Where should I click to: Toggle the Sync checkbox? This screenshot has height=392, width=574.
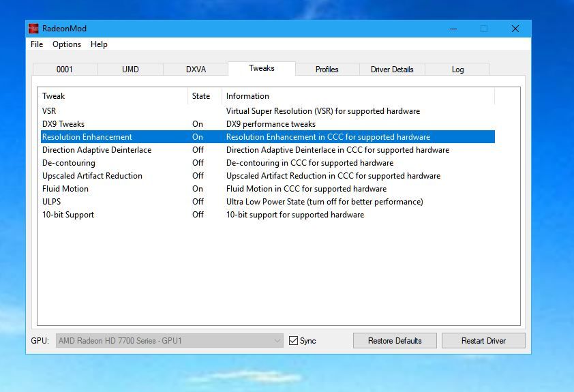(x=293, y=341)
